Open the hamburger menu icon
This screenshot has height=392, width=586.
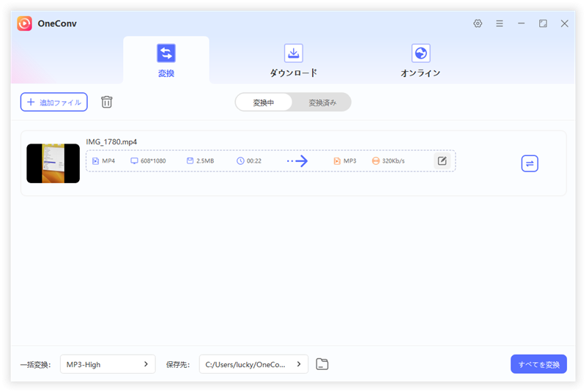click(500, 23)
